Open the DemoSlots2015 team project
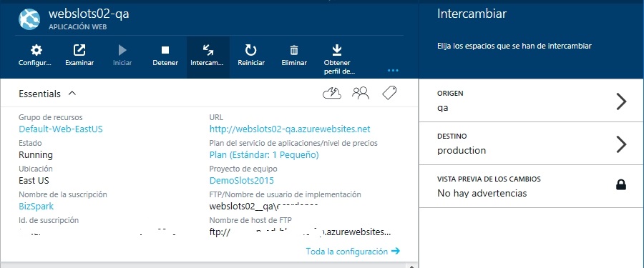 pyautogui.click(x=242, y=181)
